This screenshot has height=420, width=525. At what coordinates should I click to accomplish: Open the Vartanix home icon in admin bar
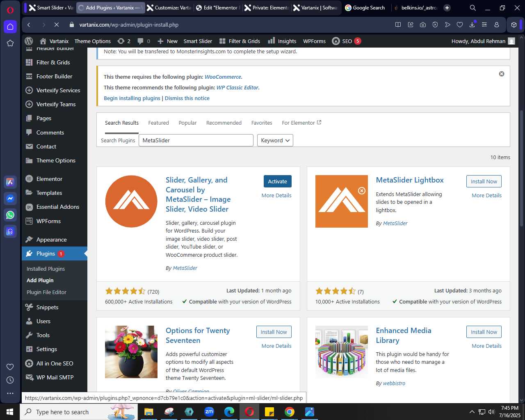point(43,41)
